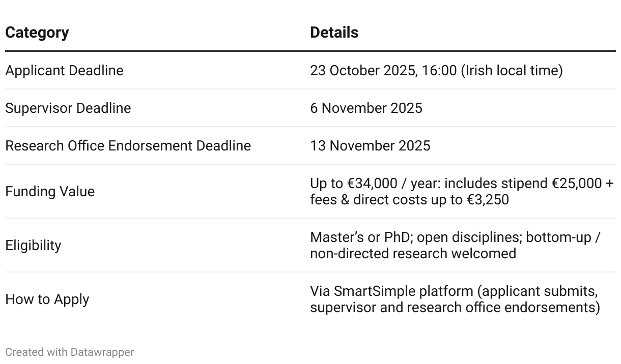Click supervisor and research office endorsements line
The width and height of the screenshot is (621, 364).
455,307
